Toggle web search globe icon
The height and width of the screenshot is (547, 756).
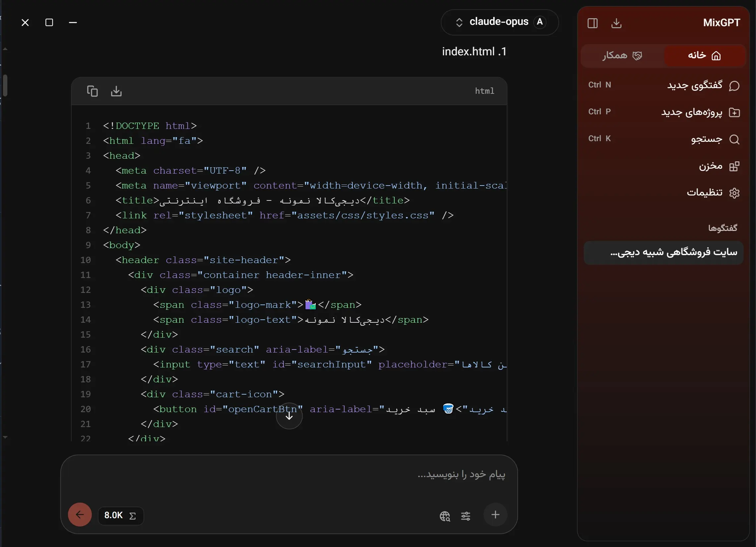445,516
